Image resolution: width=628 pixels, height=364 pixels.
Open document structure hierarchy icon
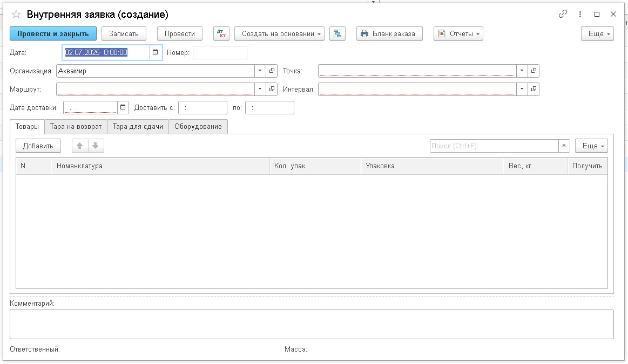(337, 33)
